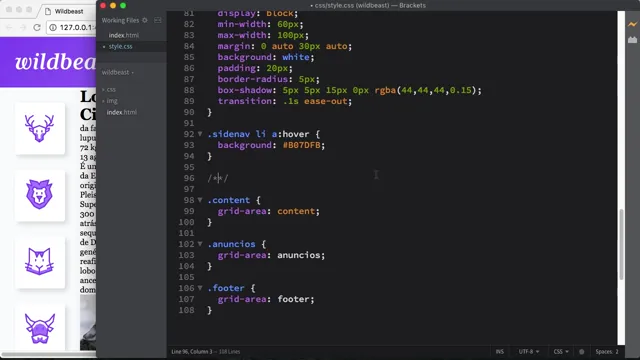Click wildbeast logo in browser page
Viewport: 640px width, 360px height.
(55, 62)
